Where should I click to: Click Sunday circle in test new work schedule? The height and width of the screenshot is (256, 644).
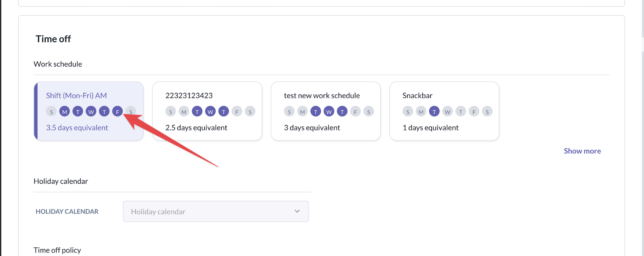[289, 112]
